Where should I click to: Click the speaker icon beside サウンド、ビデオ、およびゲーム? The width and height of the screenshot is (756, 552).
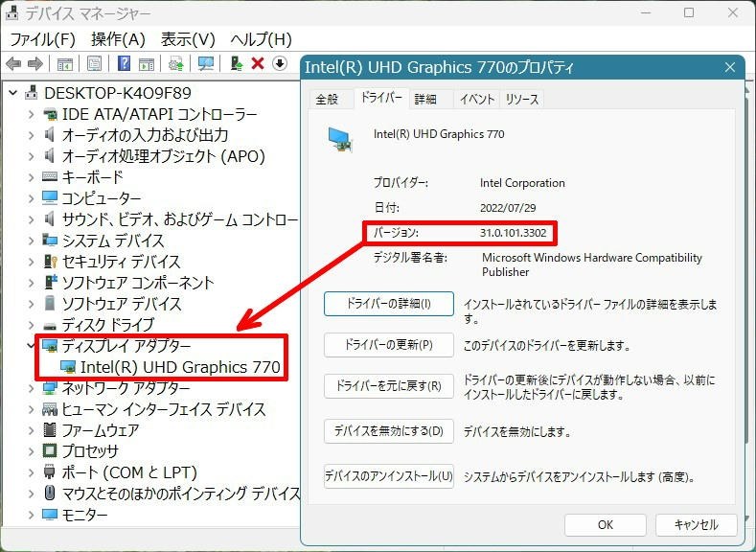[50, 219]
